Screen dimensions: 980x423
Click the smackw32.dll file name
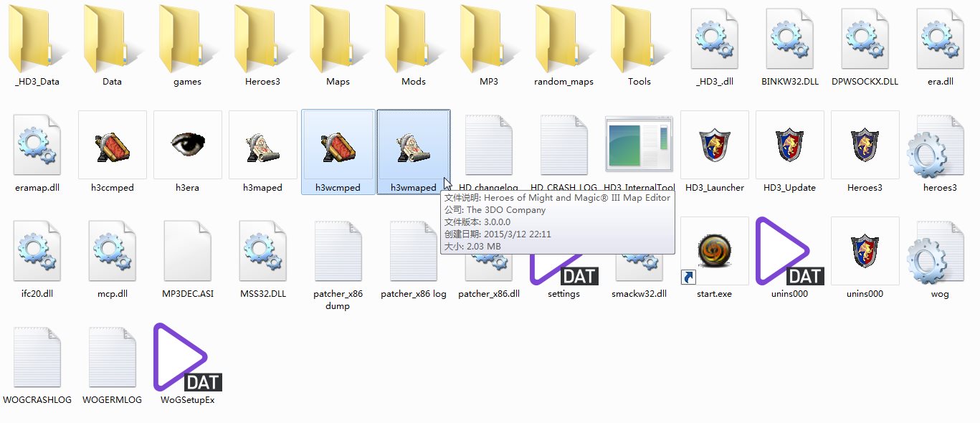click(639, 294)
